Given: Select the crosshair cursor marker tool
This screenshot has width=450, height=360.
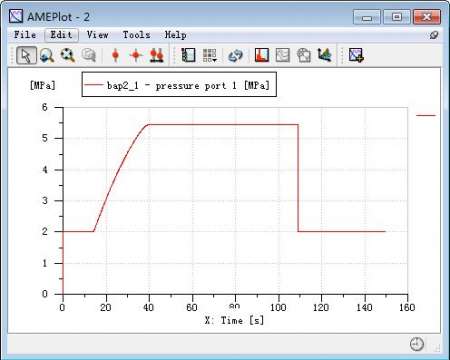Looking at the screenshot, I should point(136,55).
